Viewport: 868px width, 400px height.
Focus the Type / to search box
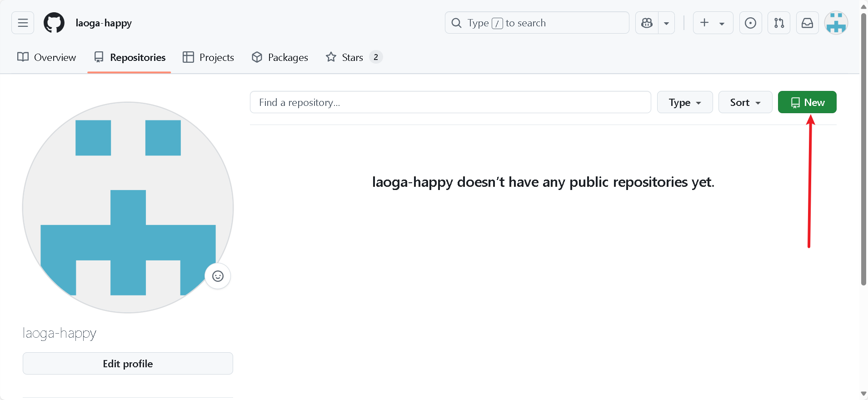point(537,23)
